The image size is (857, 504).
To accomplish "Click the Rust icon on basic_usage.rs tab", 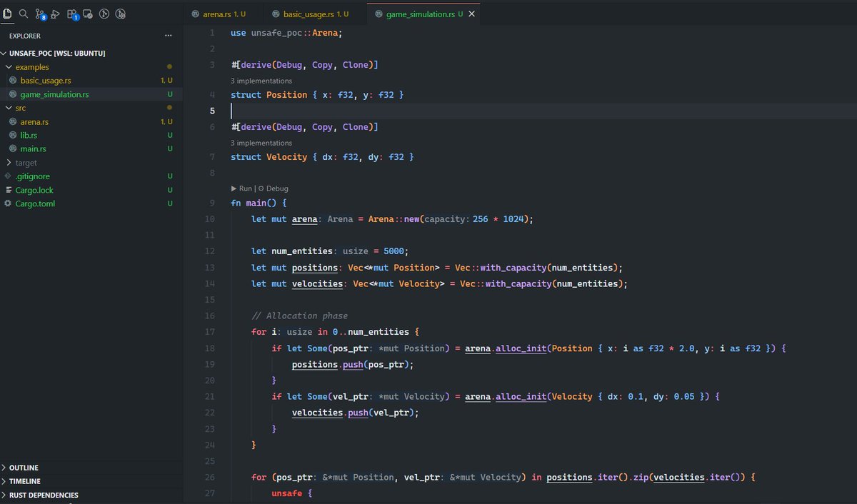I will tap(276, 14).
